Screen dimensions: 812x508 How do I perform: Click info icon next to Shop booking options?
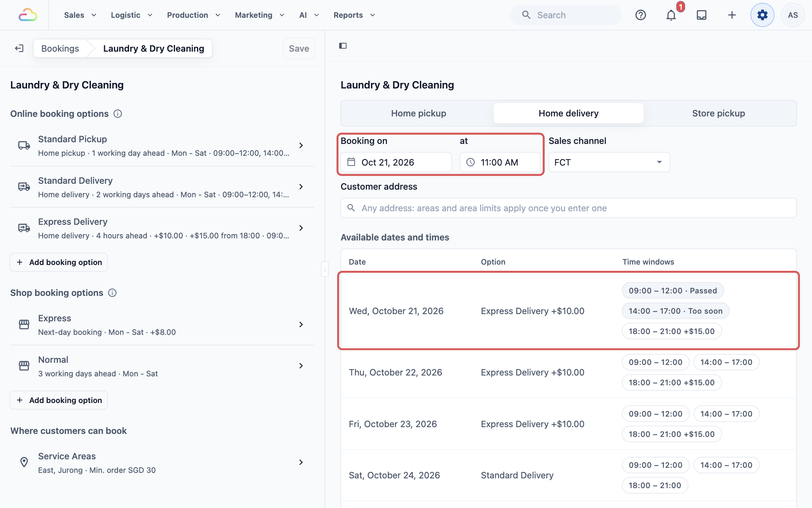(112, 293)
